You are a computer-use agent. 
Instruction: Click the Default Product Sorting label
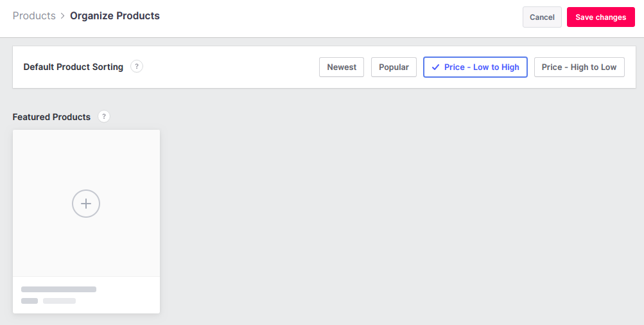73,67
